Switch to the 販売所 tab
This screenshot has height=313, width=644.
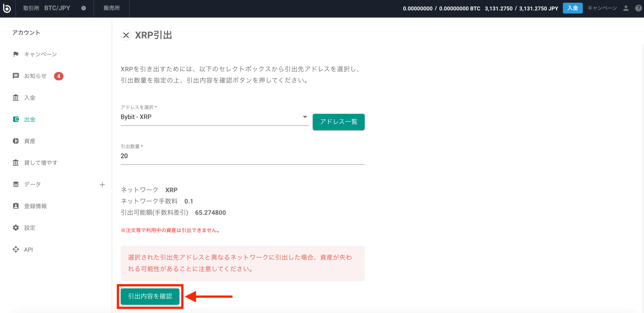112,8
